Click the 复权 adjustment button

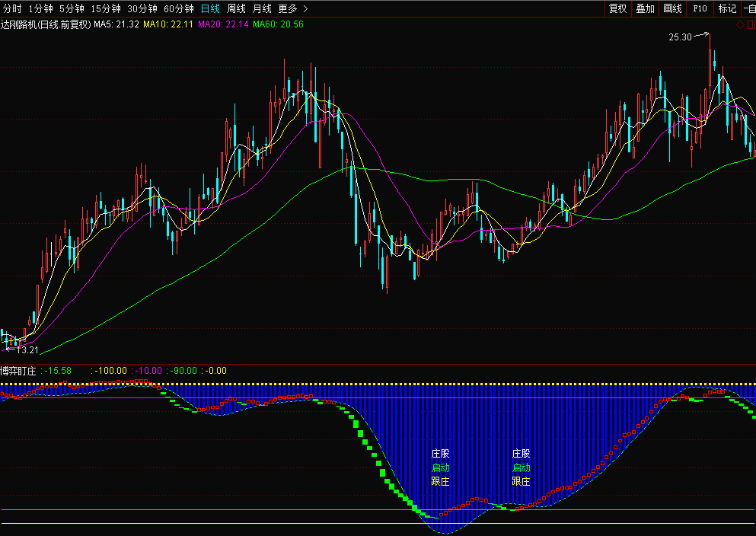tap(617, 8)
